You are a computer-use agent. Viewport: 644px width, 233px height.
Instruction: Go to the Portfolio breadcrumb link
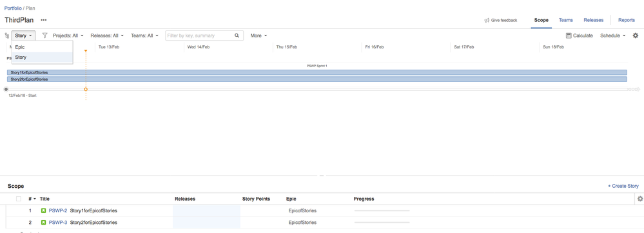click(13, 8)
